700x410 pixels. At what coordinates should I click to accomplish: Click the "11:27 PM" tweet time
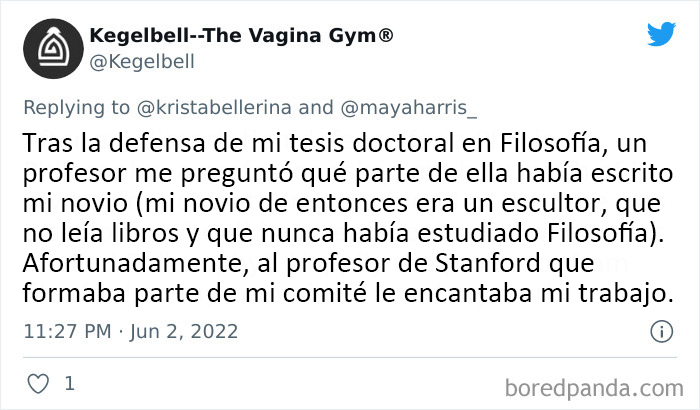coord(65,329)
